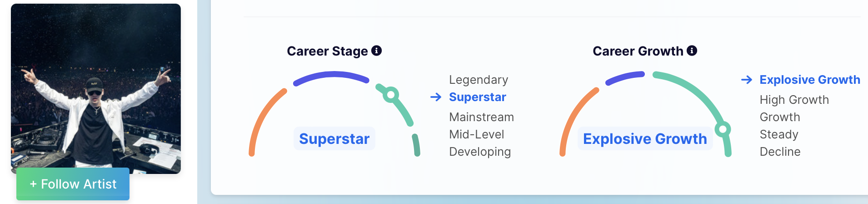
Task: Select Explosive Growth in the growth list
Action: point(809,80)
